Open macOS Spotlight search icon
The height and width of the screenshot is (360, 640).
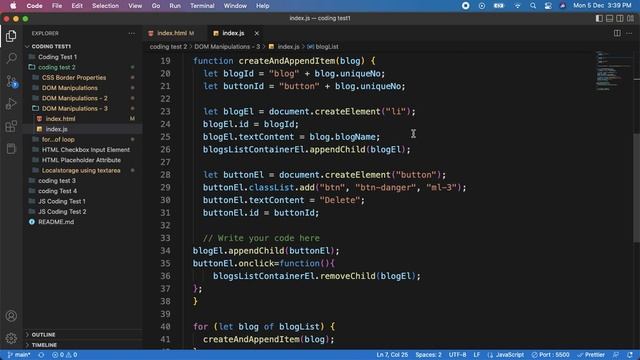click(533, 6)
